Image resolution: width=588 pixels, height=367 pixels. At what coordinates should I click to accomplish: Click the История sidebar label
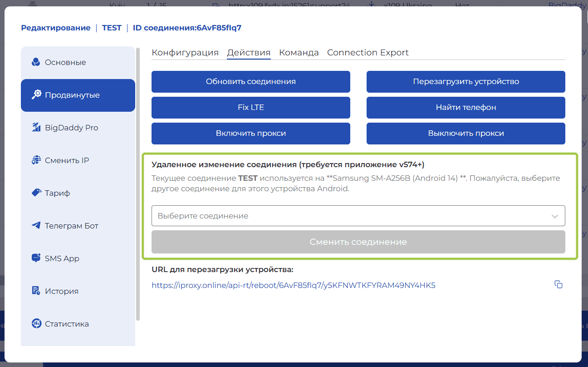(x=62, y=291)
